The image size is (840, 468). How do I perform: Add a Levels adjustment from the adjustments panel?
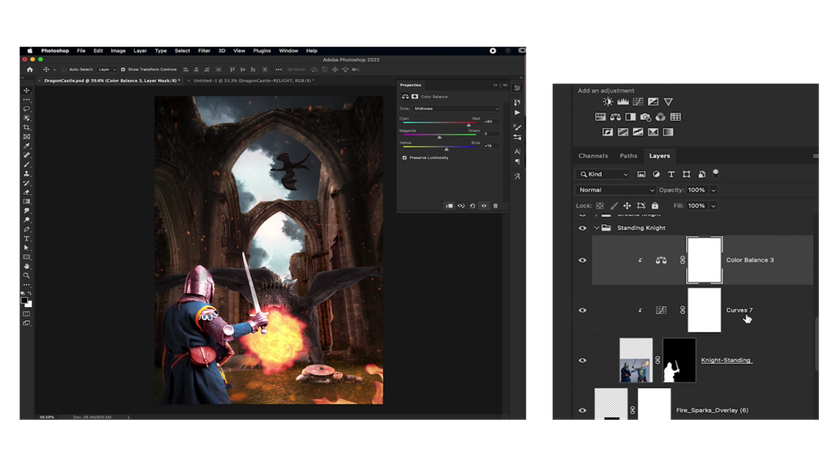[622, 102]
